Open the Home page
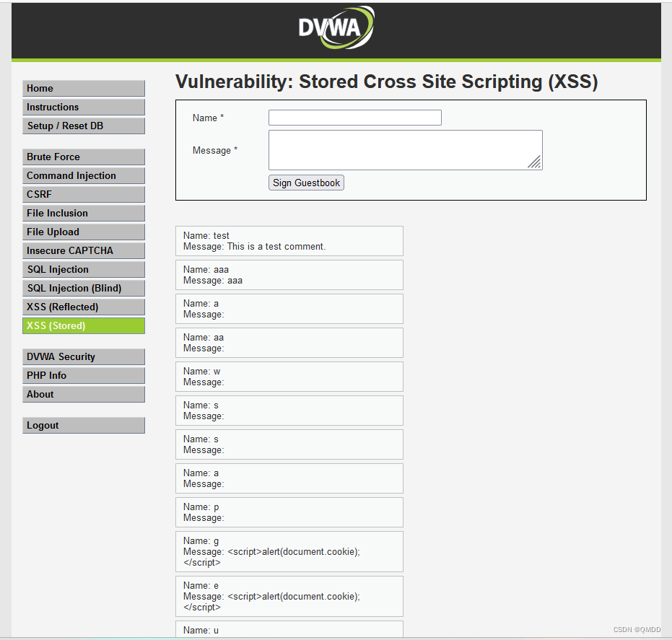Viewport: 672px width, 640px height. tap(83, 88)
